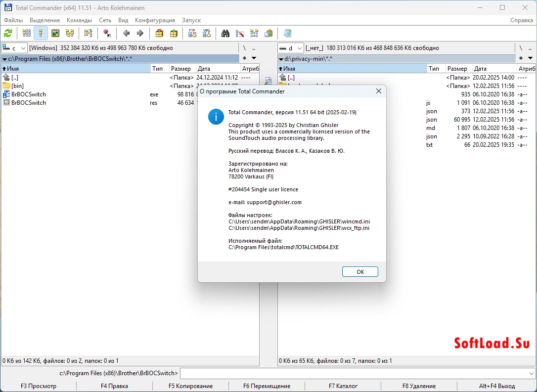The height and width of the screenshot is (392, 537).
Task: Show the directory tree view icon
Action: [70, 33]
